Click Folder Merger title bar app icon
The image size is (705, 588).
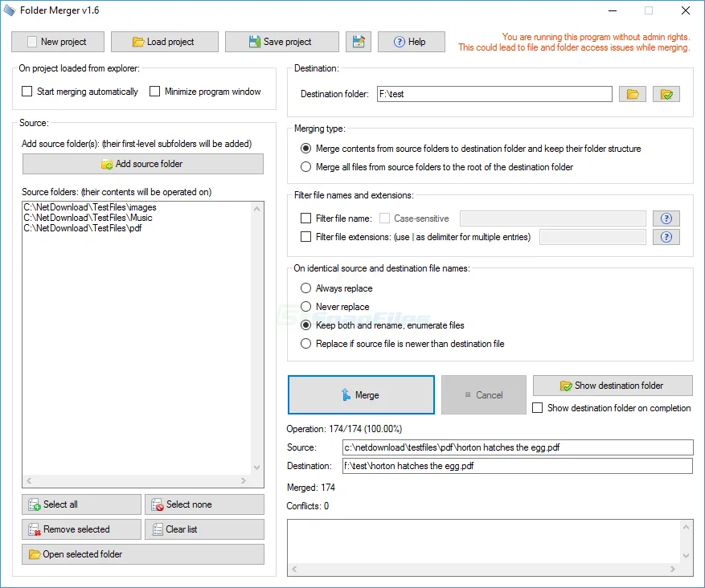(10, 10)
